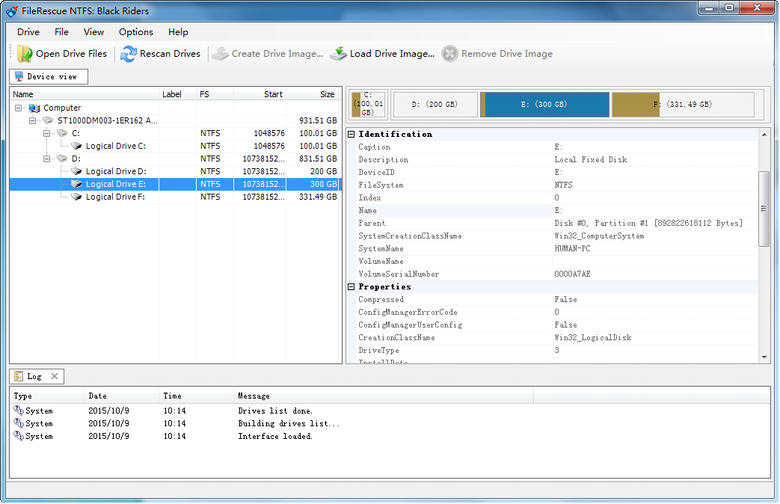The height and width of the screenshot is (504, 780).
Task: Collapse the Identification property section
Action: 352,134
